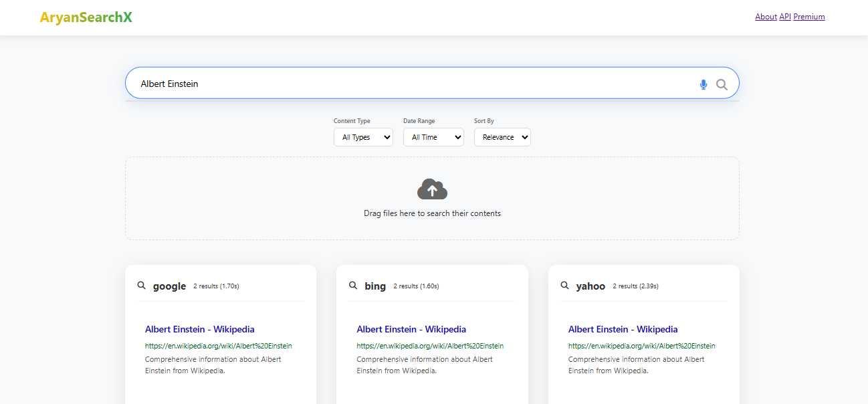
Task: Click the cloud upload icon
Action: (x=432, y=189)
